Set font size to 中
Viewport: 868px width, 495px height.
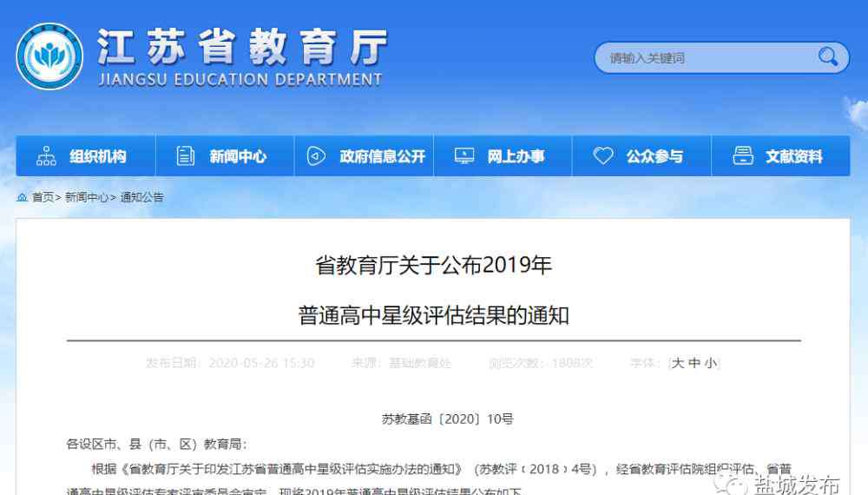click(694, 363)
